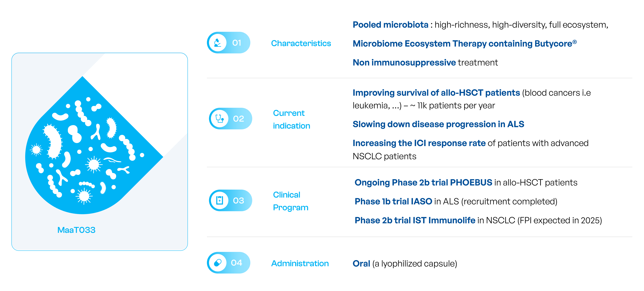Screen dimensions: 644x291
Task: Click the capsule pill icon beside 04
Action: point(217,263)
